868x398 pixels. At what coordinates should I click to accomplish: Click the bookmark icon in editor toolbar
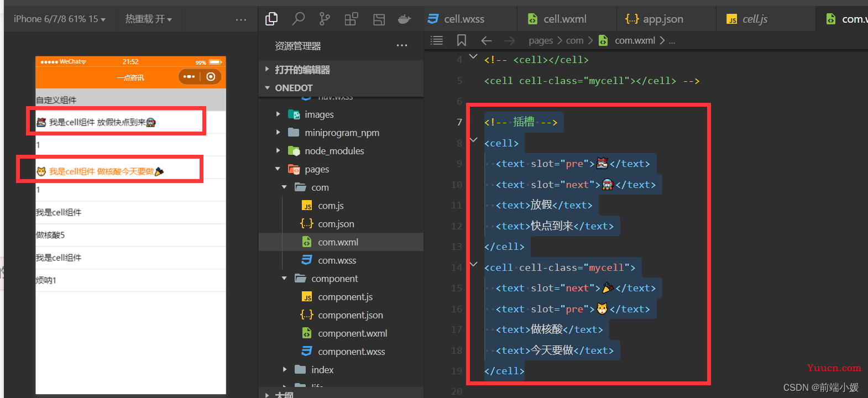[x=462, y=40]
